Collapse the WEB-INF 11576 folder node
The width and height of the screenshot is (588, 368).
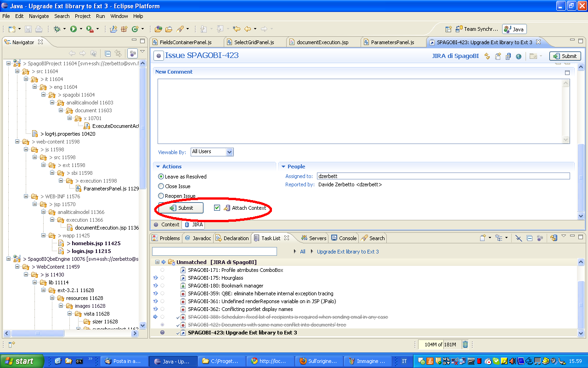tap(25, 196)
